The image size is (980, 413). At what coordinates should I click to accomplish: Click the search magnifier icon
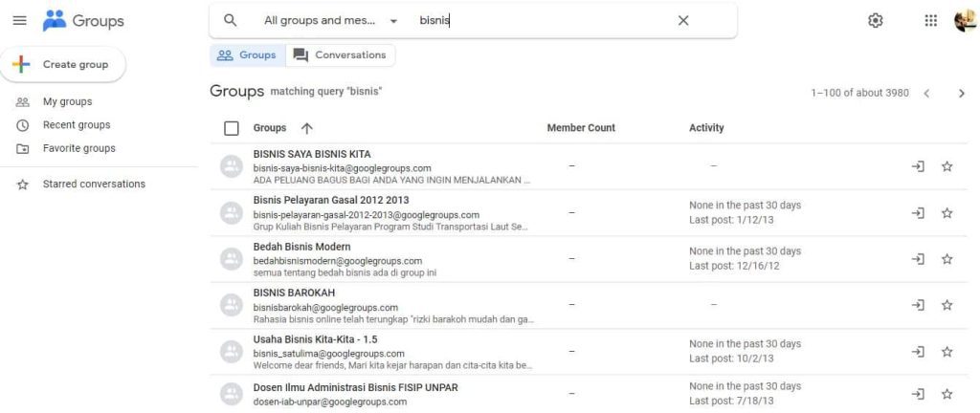(230, 21)
